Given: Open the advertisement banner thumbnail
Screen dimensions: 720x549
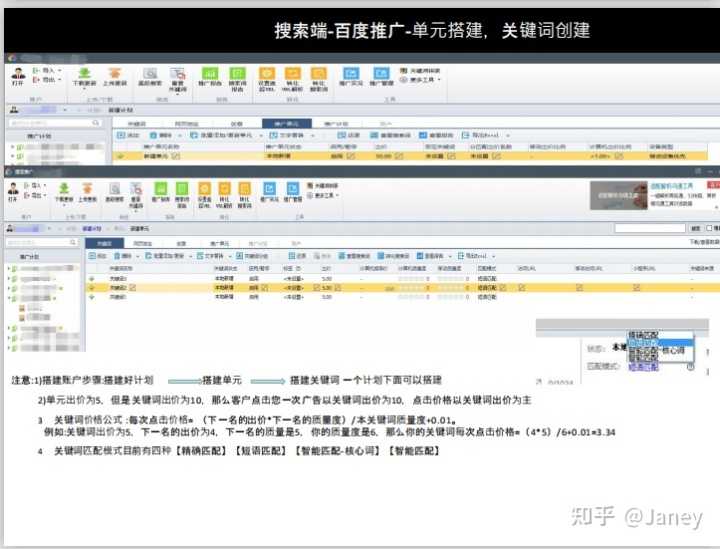Looking at the screenshot, I should coord(619,196).
